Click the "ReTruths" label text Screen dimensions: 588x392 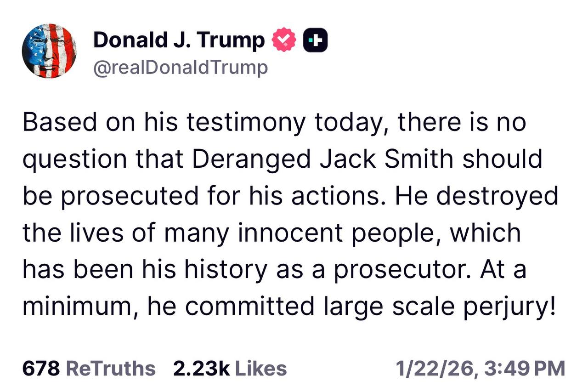click(111, 368)
